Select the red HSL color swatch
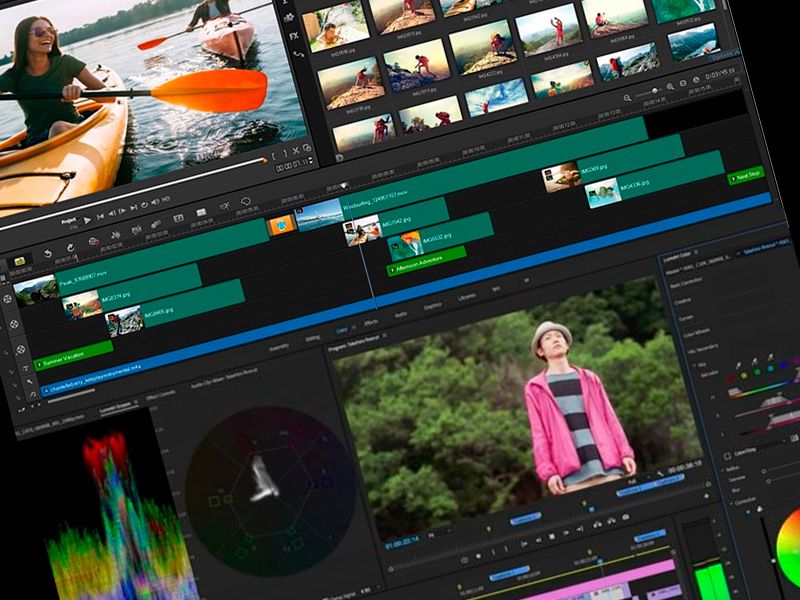The image size is (800, 600). pyautogui.click(x=731, y=379)
